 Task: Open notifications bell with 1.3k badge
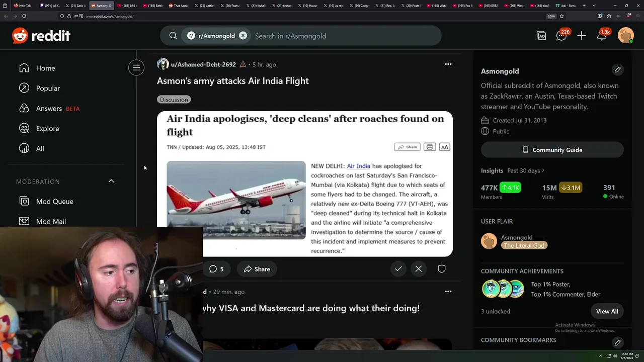602,35
